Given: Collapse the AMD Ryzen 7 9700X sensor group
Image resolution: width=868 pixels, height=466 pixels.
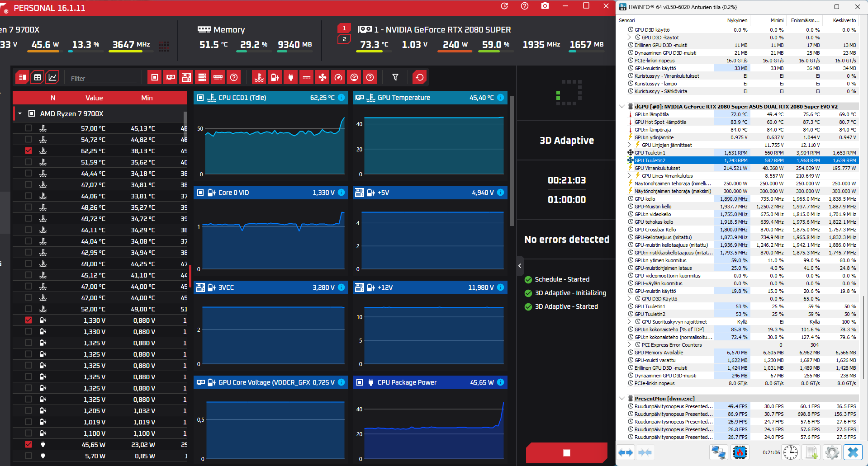Looking at the screenshot, I should point(20,114).
